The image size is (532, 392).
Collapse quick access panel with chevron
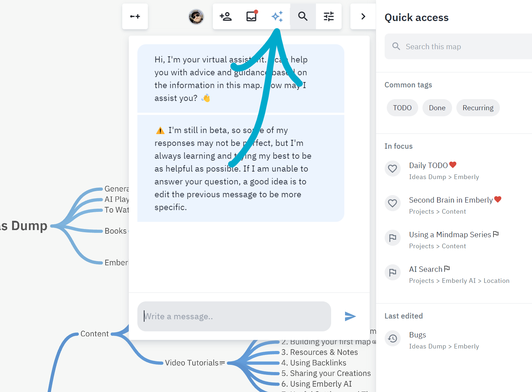[x=363, y=16]
